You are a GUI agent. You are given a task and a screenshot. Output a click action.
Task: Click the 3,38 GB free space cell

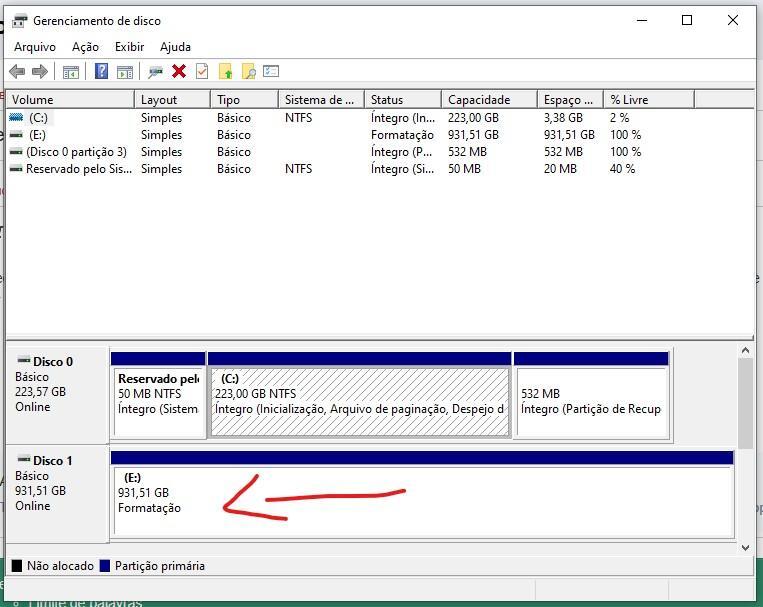coord(563,118)
